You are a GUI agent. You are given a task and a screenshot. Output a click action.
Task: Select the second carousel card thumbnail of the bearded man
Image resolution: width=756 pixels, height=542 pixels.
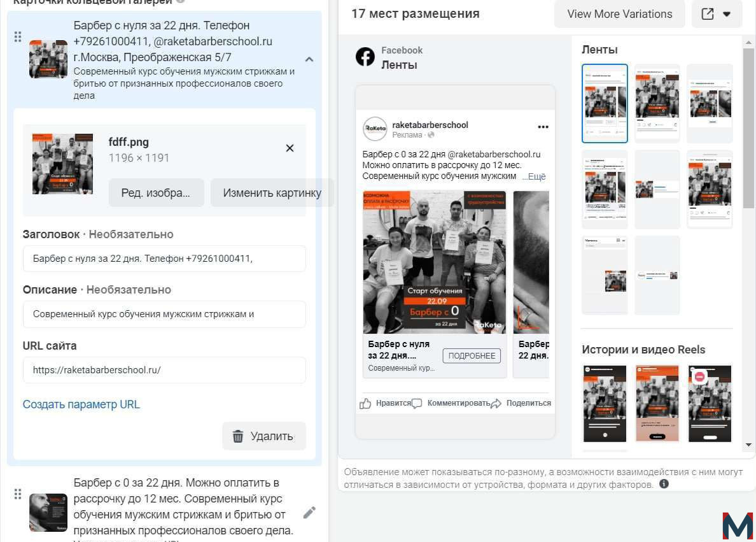(48, 512)
